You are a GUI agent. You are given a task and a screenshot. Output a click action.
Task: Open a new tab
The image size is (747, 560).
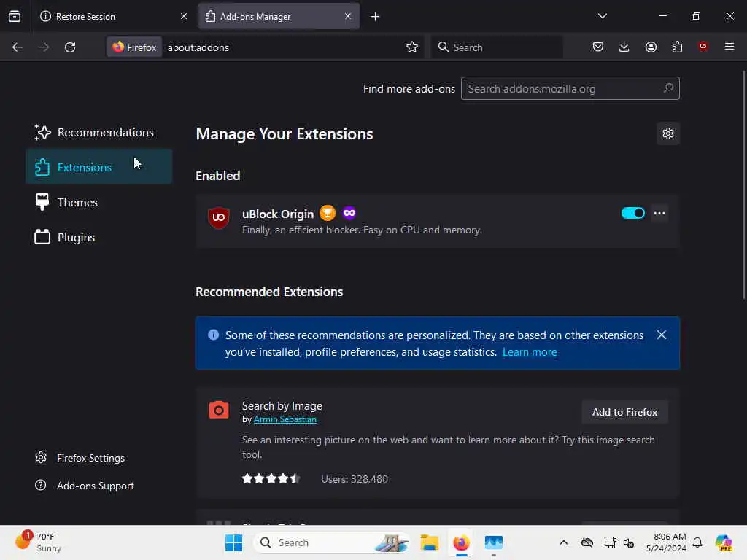click(x=376, y=17)
